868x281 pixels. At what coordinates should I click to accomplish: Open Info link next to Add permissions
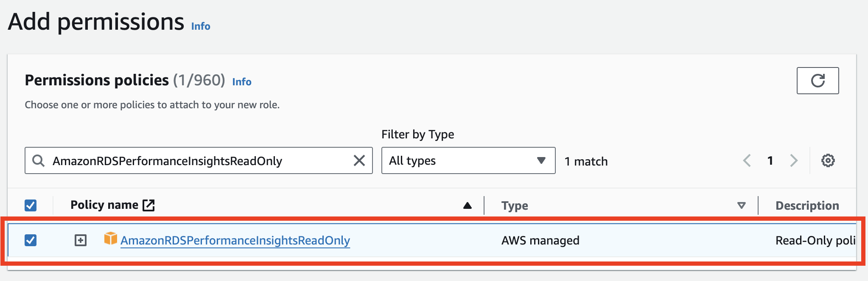click(201, 26)
